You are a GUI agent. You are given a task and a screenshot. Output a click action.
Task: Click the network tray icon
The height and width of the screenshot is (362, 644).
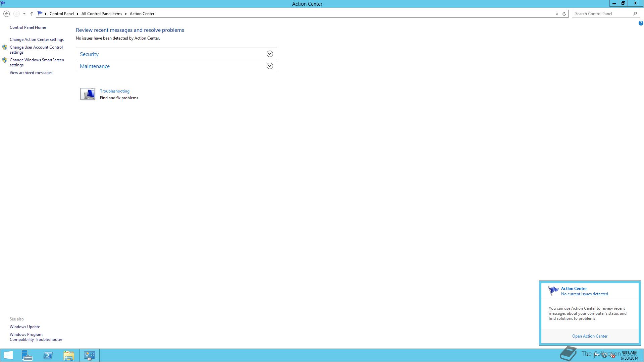click(604, 355)
